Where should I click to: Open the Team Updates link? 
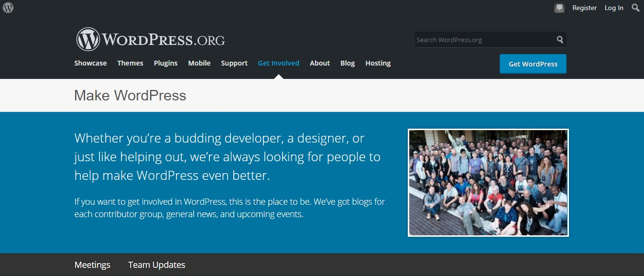pyautogui.click(x=156, y=265)
